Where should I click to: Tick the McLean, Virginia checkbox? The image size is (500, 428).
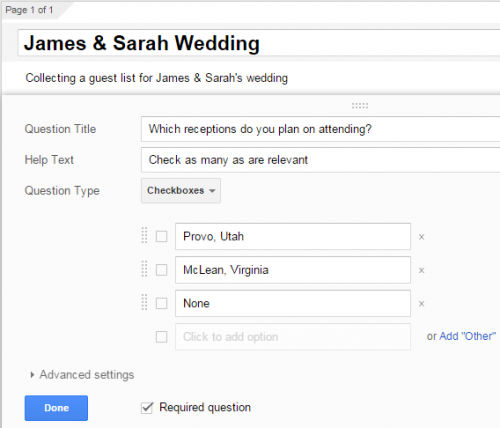pos(162,270)
